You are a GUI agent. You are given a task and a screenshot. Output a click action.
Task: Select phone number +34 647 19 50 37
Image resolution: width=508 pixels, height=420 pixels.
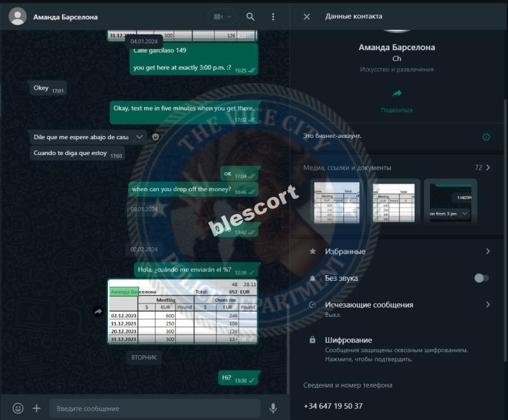pyautogui.click(x=333, y=406)
